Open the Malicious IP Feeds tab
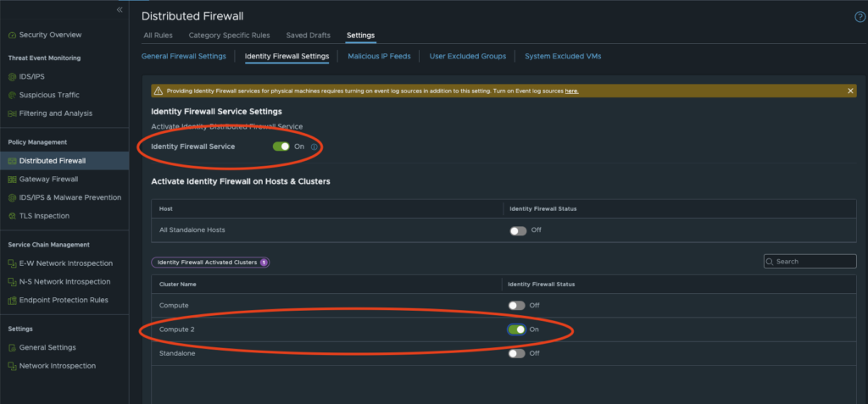 coord(379,56)
